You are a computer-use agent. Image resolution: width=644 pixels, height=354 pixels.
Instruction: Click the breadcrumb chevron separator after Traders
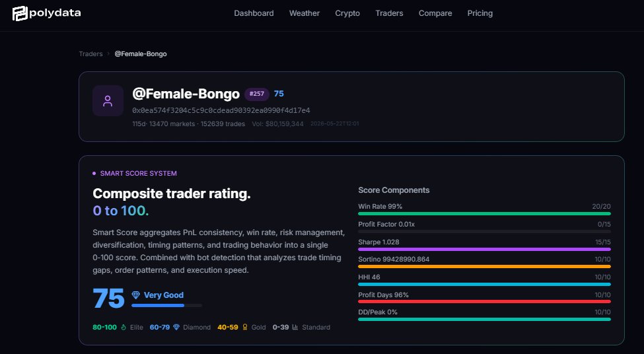coord(109,53)
